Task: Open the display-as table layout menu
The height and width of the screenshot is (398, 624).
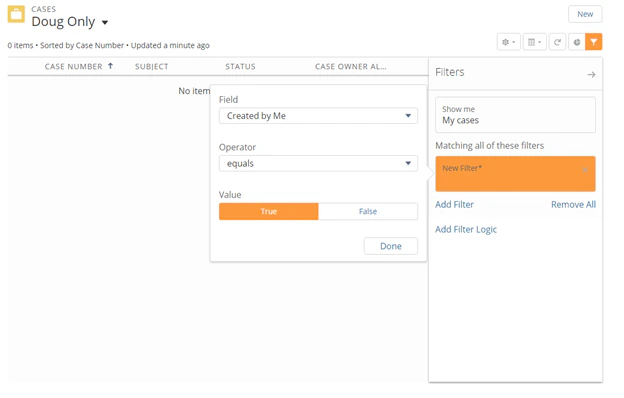Action: pos(534,42)
